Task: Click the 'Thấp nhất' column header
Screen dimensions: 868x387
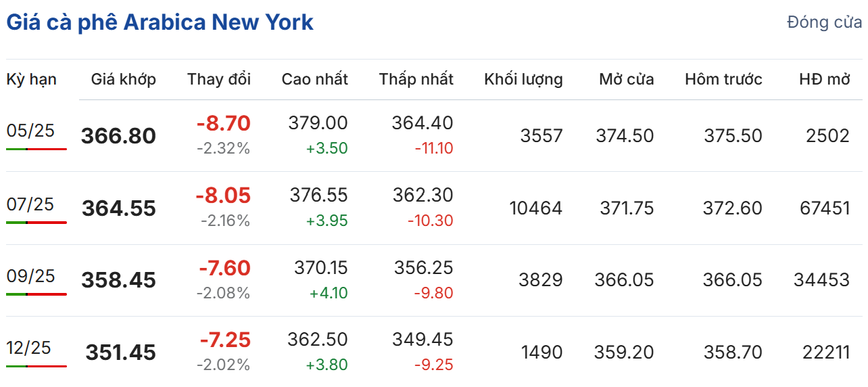Action: [x=416, y=79]
